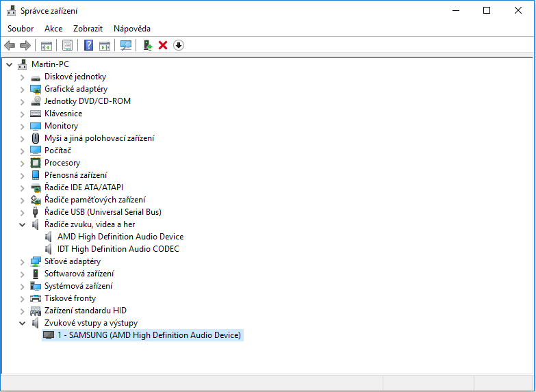Open the blue Help question-mark icon
536x392 pixels.
pos(88,45)
